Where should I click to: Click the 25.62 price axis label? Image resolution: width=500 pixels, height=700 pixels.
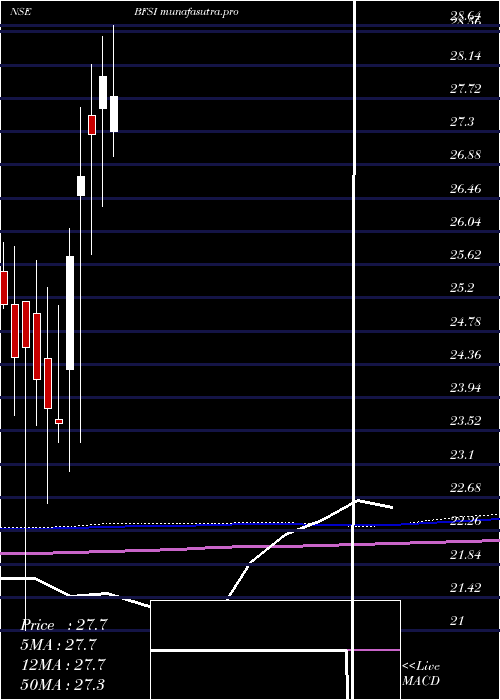coord(465,254)
